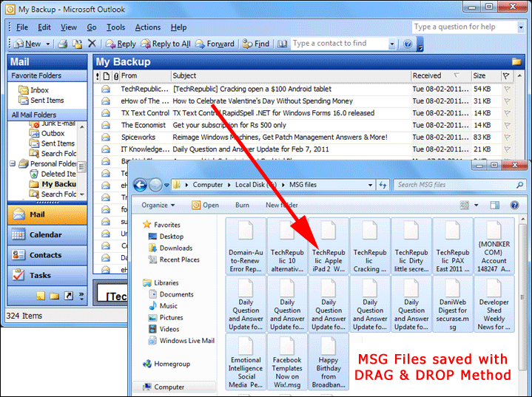The image size is (532, 397).
Task: Toggle the Explorer preview pane icon
Action: click(495, 205)
